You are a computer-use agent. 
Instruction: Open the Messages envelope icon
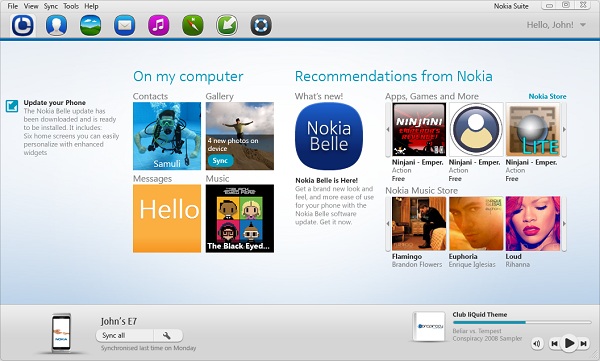pyautogui.click(x=125, y=25)
